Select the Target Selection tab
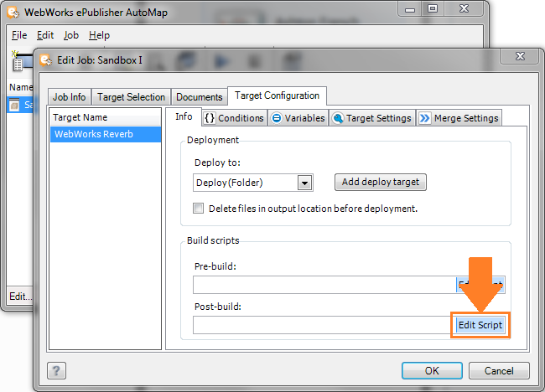 (x=132, y=97)
